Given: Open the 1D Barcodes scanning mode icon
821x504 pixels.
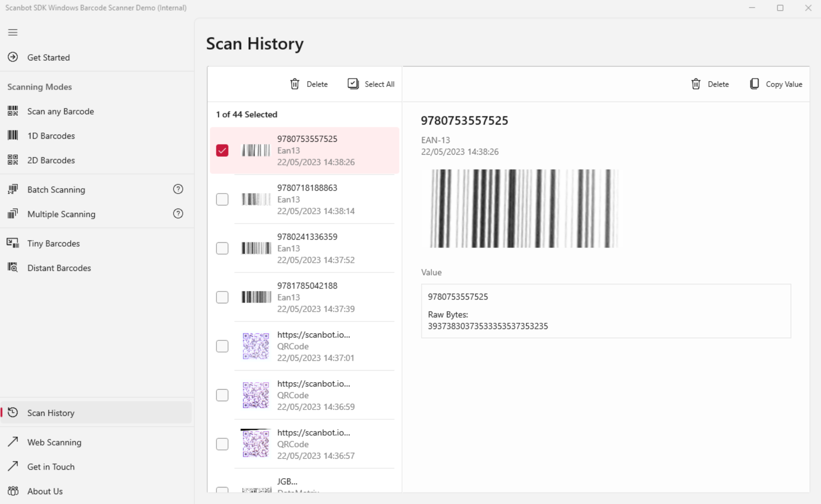Looking at the screenshot, I should 12,135.
